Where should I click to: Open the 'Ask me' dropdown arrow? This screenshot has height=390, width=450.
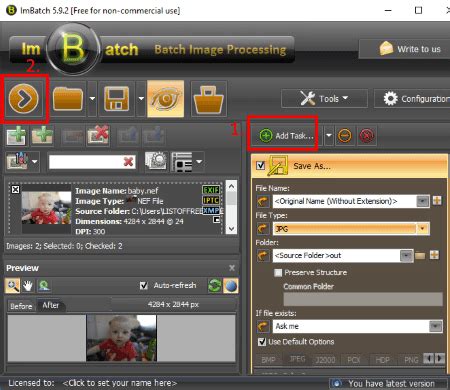[x=435, y=326]
